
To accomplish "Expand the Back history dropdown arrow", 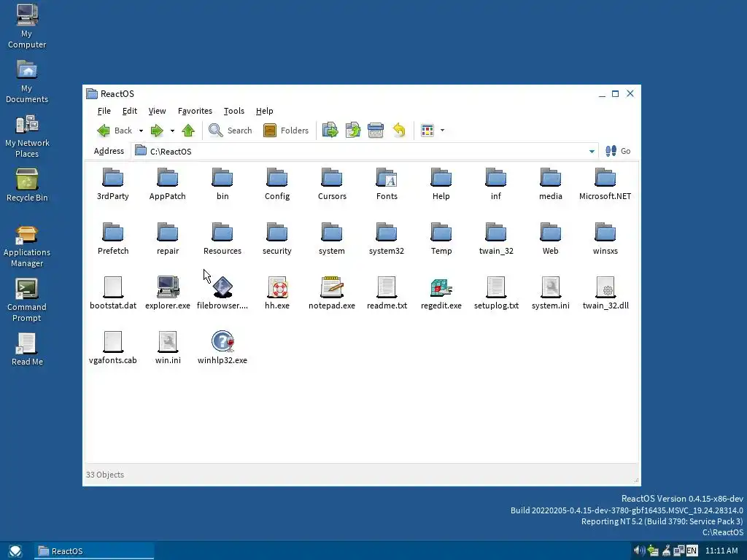I will [x=141, y=131].
